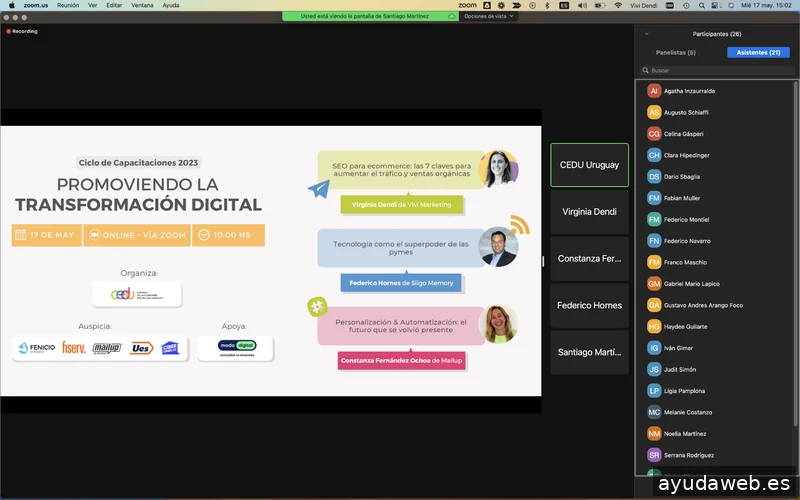Viewport: 800px width, 500px height.
Task: Click the date and time clock
Action: [766, 5]
